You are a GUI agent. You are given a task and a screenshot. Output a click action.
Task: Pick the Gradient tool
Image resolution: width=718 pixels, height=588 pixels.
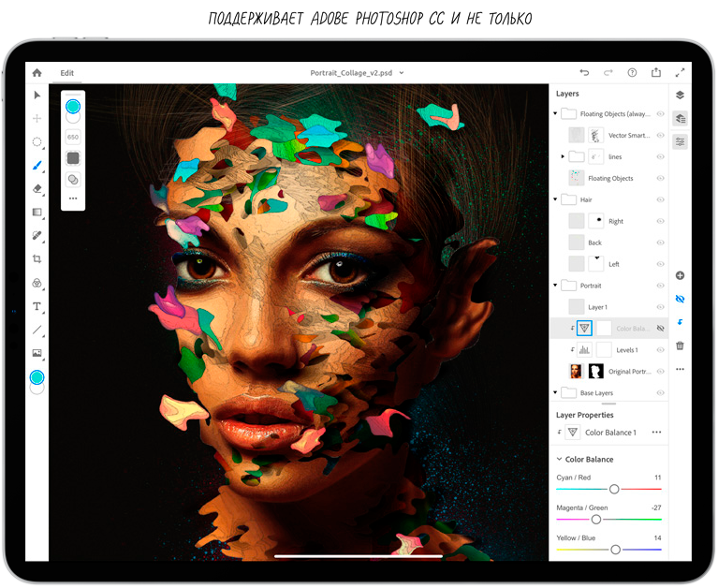pos(37,213)
